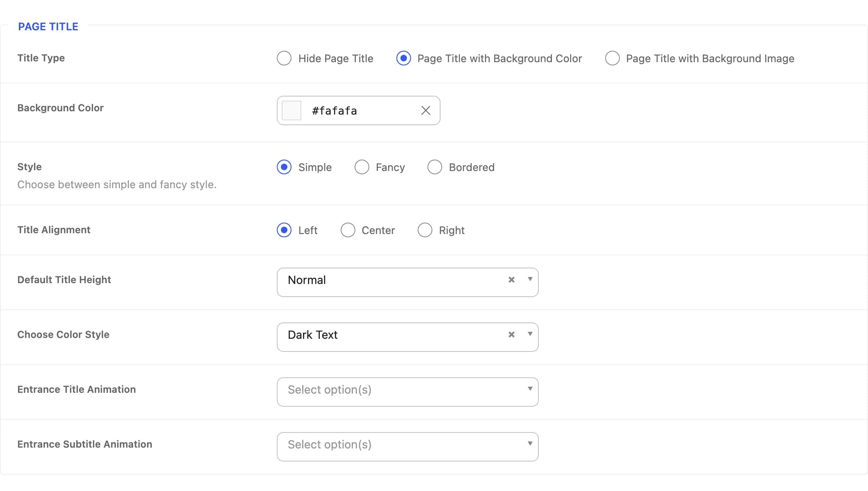The width and height of the screenshot is (868, 491).
Task: Select the Simple style radio button
Action: (284, 167)
